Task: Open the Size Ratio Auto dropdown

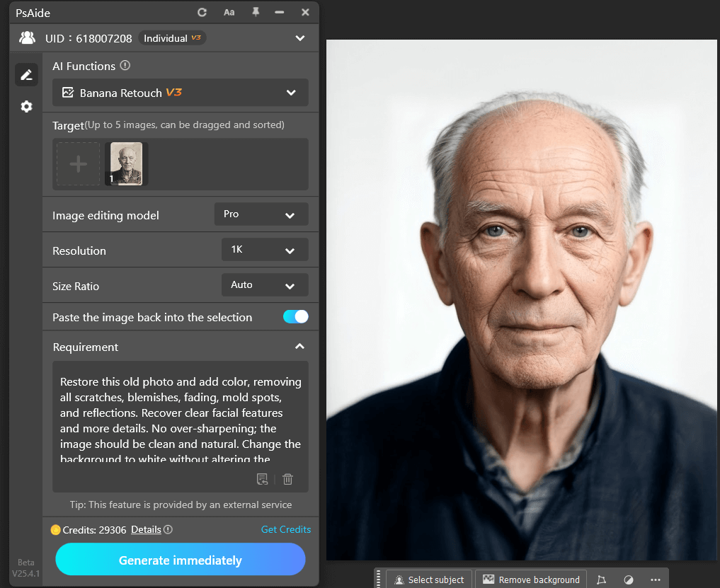Action: (x=265, y=284)
